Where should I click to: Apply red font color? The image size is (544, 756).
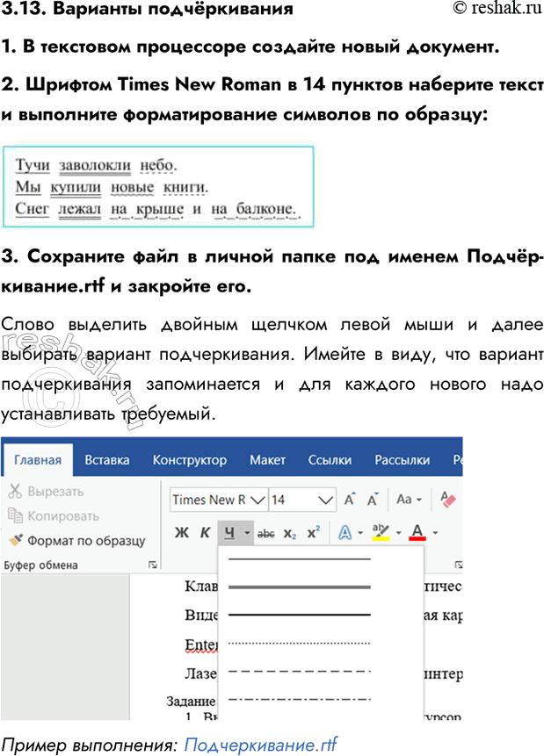417,532
